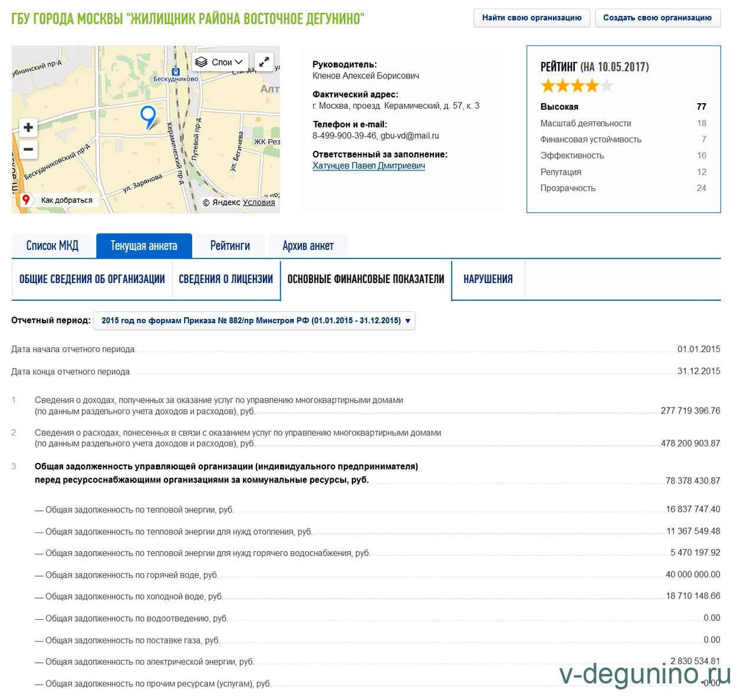The height and width of the screenshot is (700, 737).
Task: Open the Хатунцев Павел Дмитриевич link
Action: (368, 166)
